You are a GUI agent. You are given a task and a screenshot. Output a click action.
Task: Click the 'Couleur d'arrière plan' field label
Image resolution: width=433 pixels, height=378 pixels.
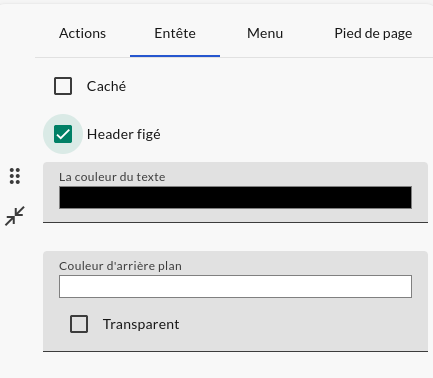[120, 266]
